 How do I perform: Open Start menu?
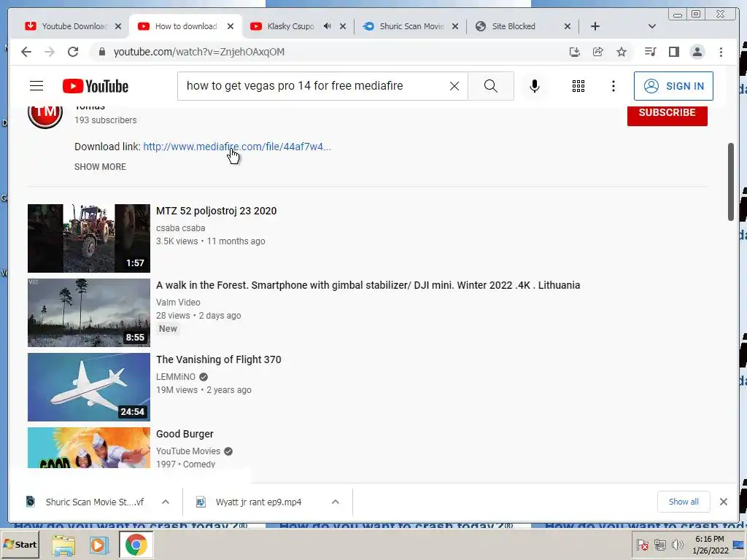[20, 545]
